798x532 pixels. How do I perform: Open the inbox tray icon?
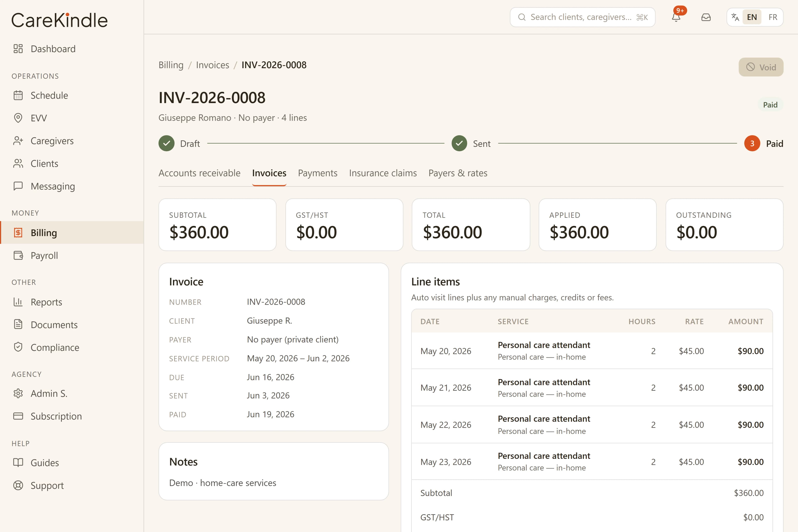point(706,17)
